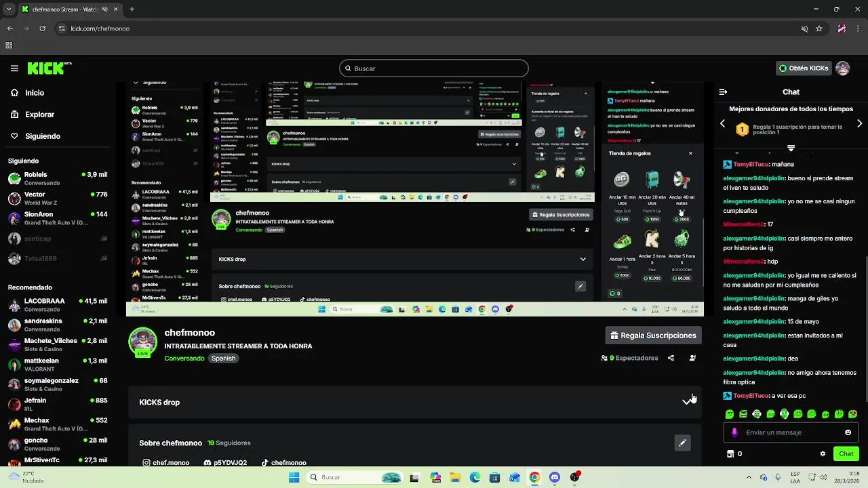The height and width of the screenshot is (488, 868).
Task: Open the Conversando category link
Action: (x=184, y=358)
